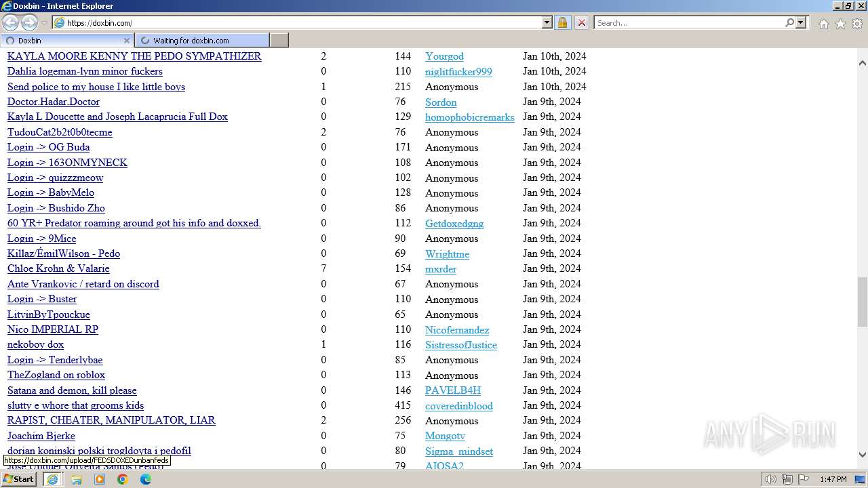Open the 'Login -> Tenderlybae' link
The image size is (868, 488).
point(55,360)
